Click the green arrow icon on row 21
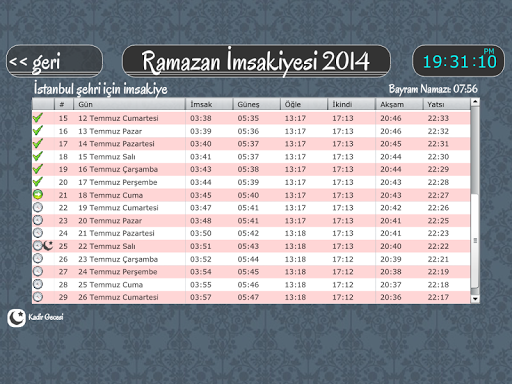Screen dimensions: 512x384 pyautogui.click(x=38, y=195)
